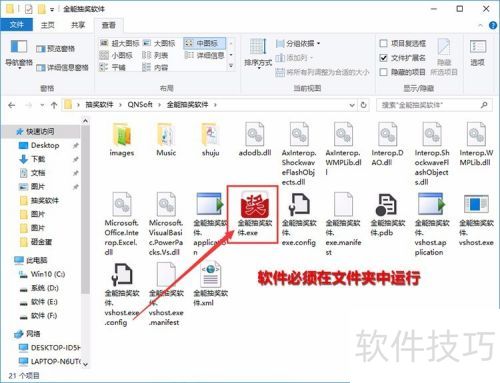
Task: Select details (详细信息) layout
Action: [x=204, y=55]
